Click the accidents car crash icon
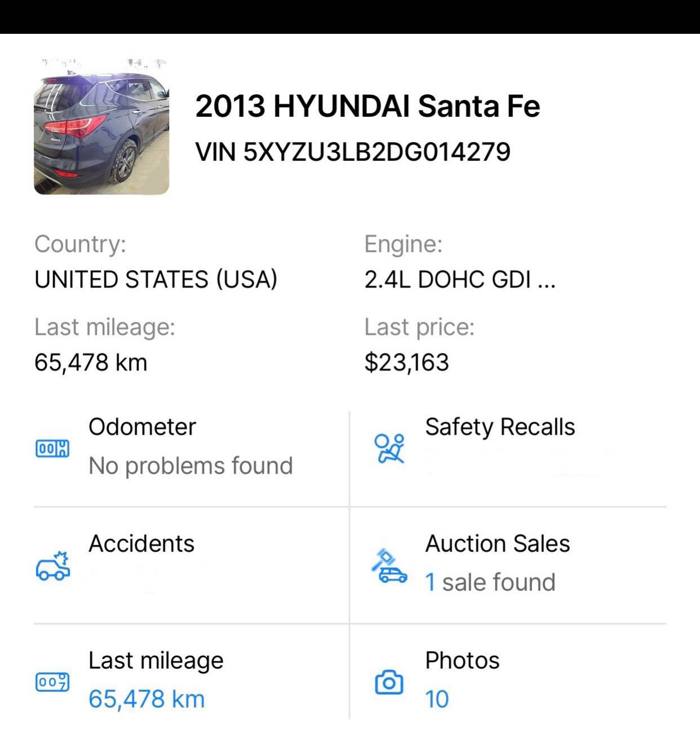Image resolution: width=700 pixels, height=734 pixels. 53,566
